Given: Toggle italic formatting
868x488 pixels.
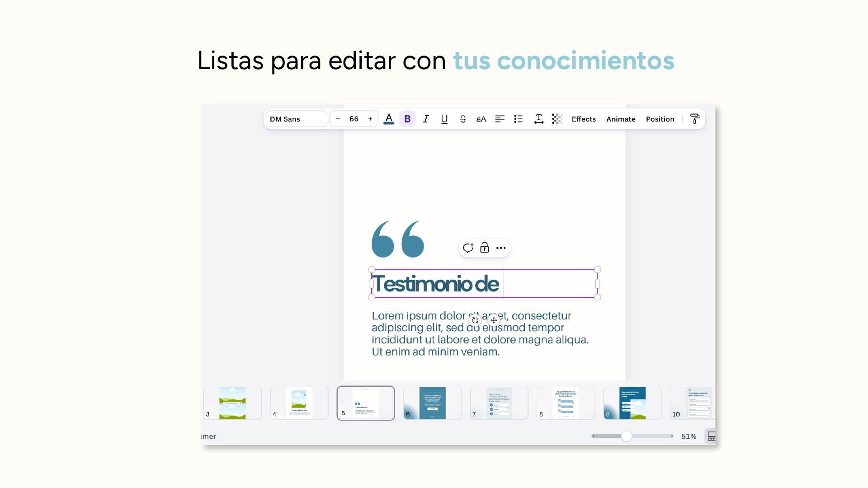Looking at the screenshot, I should (426, 119).
